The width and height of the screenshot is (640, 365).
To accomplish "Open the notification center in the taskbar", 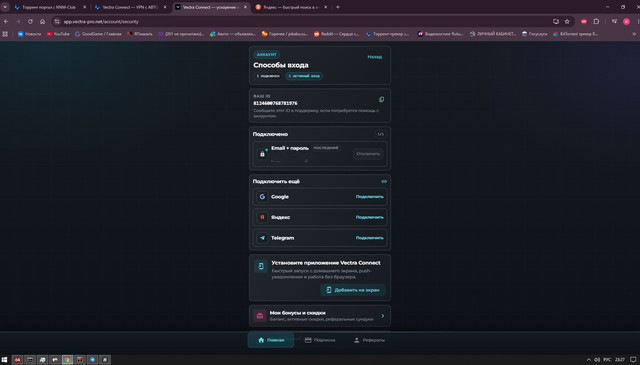I will [x=633, y=360].
